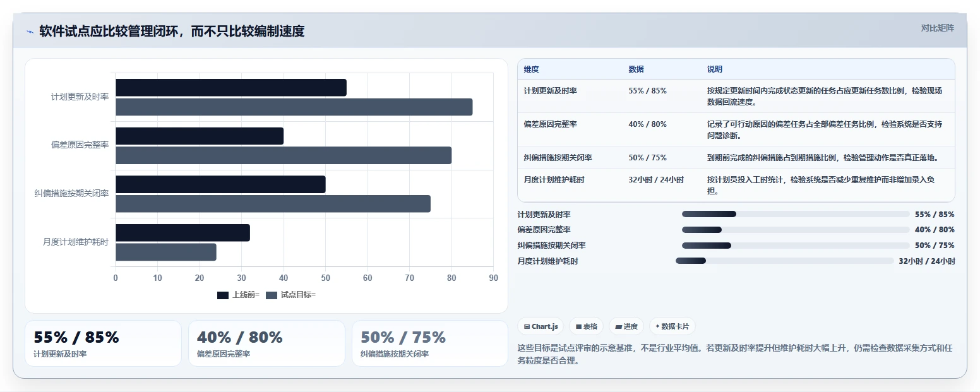This screenshot has height=392, width=980.
Task: Click 计划更新及时率 in the table's first column
Action: [550, 91]
